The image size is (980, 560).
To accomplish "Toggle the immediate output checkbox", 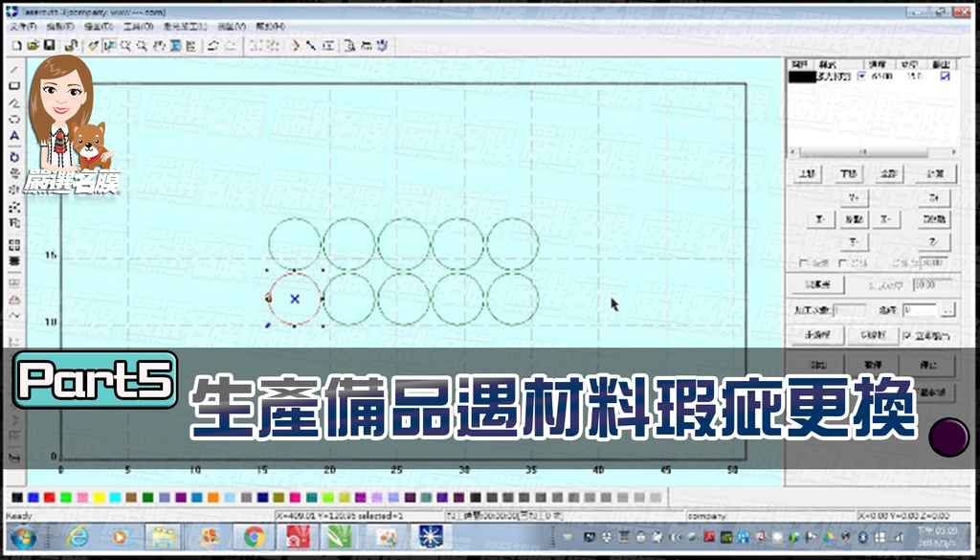I will (907, 336).
